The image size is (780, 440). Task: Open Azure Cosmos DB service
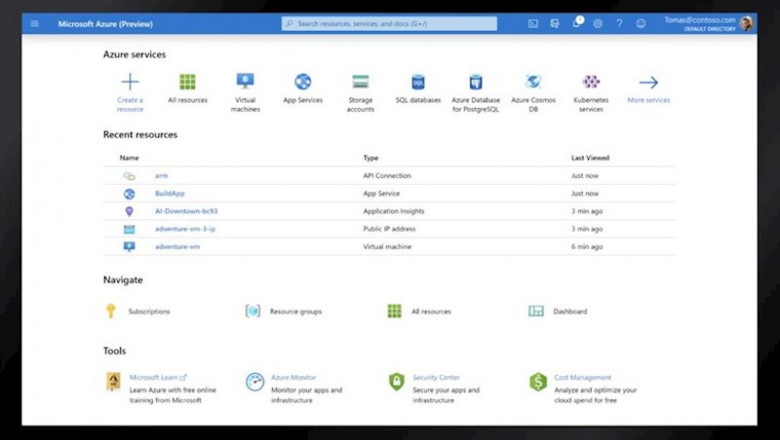[x=533, y=82]
